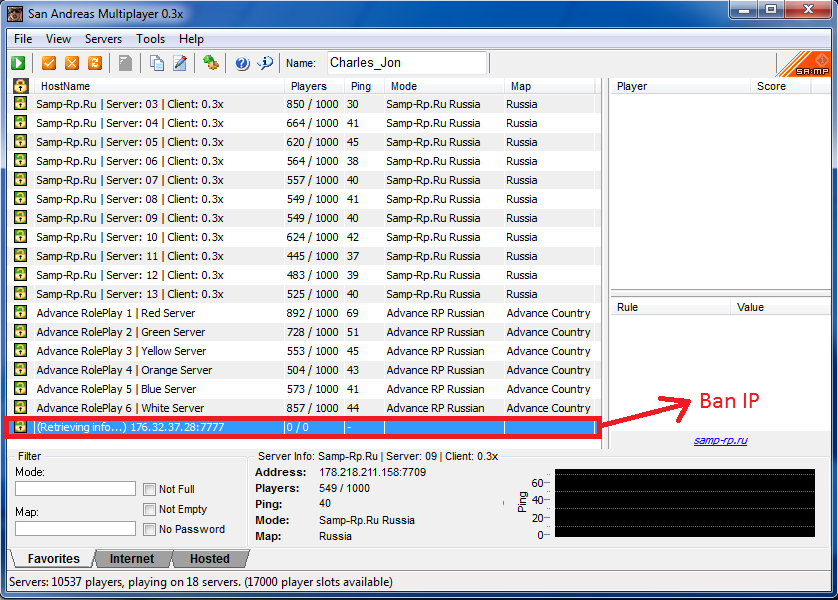The width and height of the screenshot is (838, 600).
Task: Select Advance RolePlay 6 White Server row
Action: tap(302, 408)
